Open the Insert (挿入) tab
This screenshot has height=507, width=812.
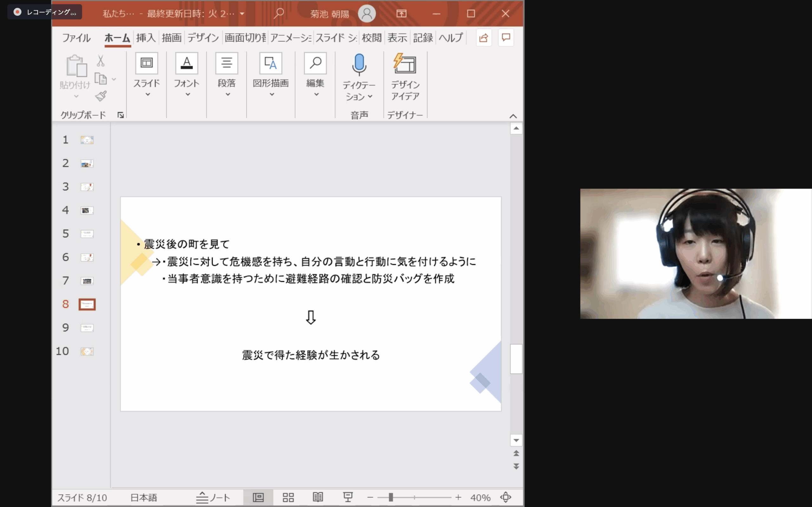click(146, 38)
